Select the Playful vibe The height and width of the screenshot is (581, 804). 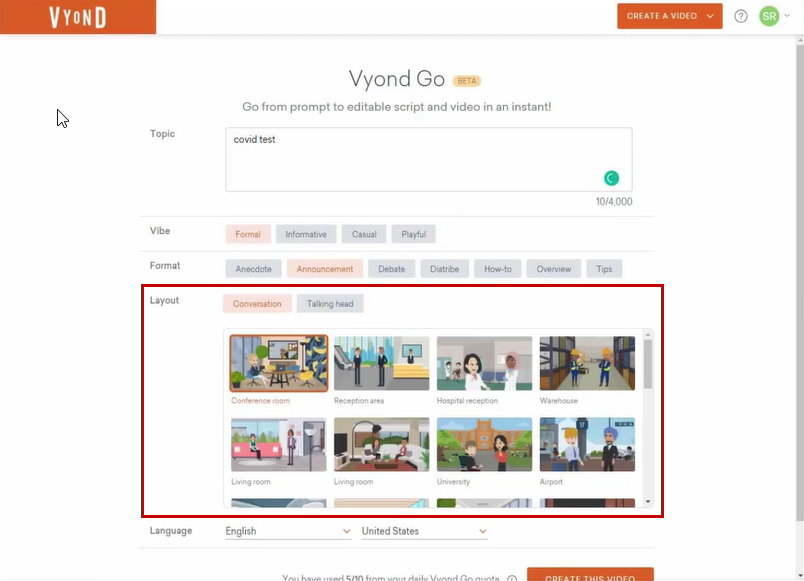point(414,234)
